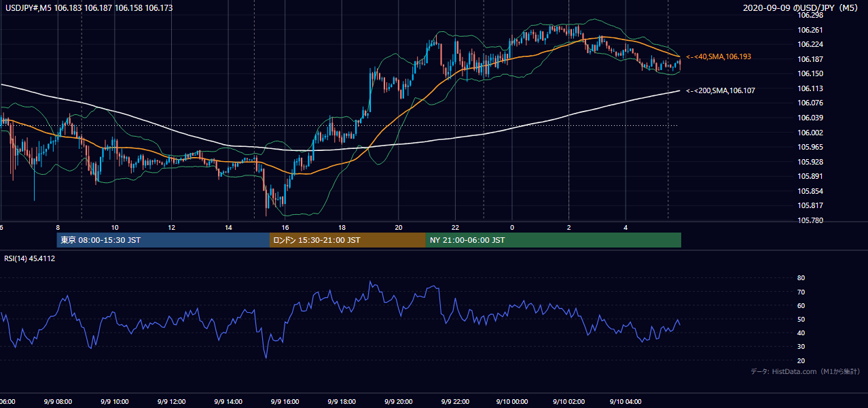Click hour tick 12 under price chart
The height and width of the screenshot is (408, 868).
click(172, 227)
